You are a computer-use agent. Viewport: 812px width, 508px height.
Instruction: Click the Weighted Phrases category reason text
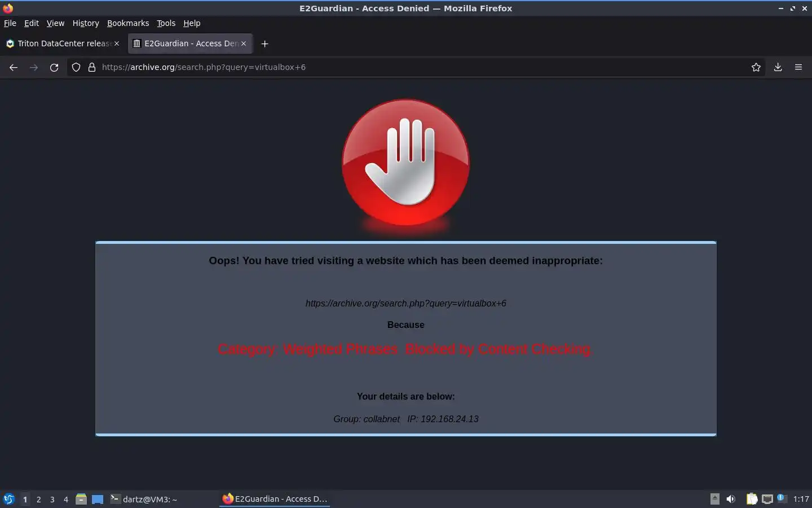click(405, 349)
